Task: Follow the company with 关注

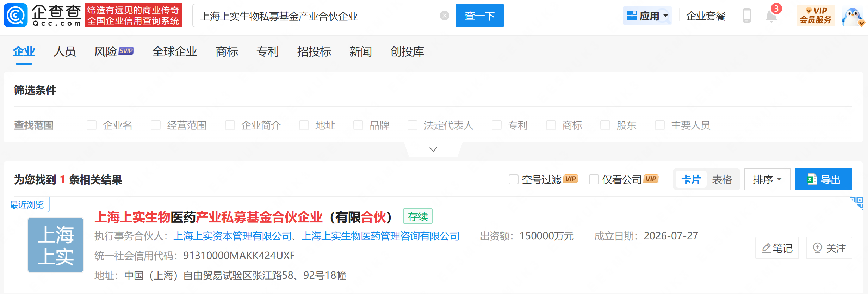Action: click(829, 248)
